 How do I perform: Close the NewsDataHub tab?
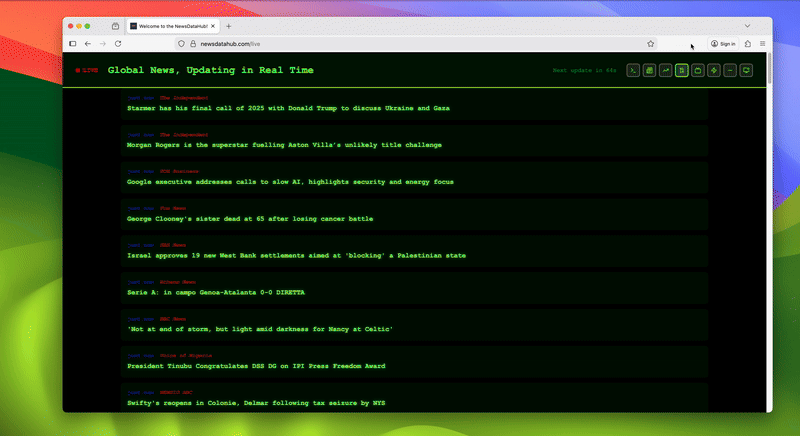(213, 26)
